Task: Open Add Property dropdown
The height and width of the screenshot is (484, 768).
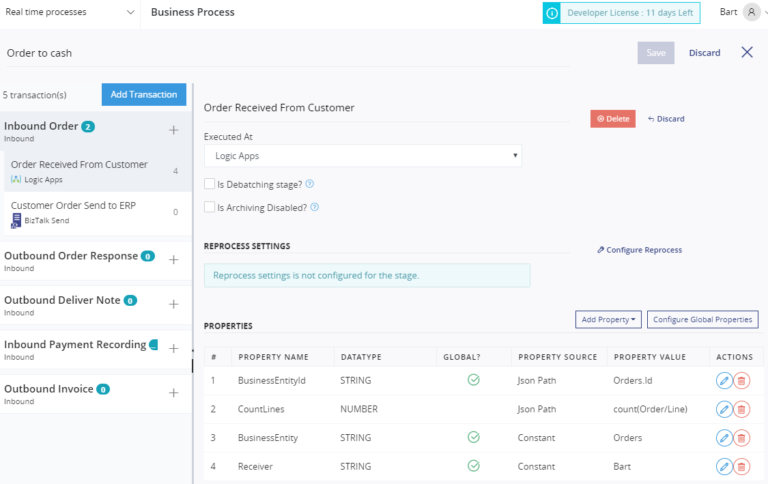Action: pyautogui.click(x=607, y=319)
